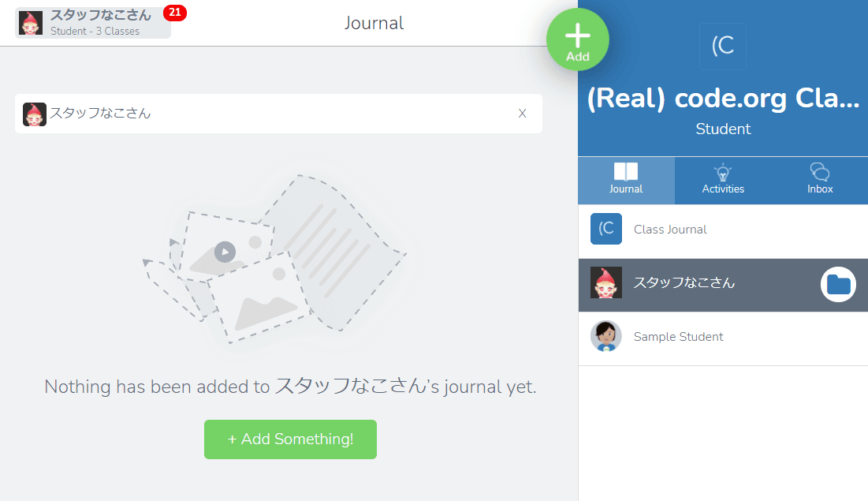Click the (Real) code.org class name heading

pyautogui.click(x=723, y=99)
